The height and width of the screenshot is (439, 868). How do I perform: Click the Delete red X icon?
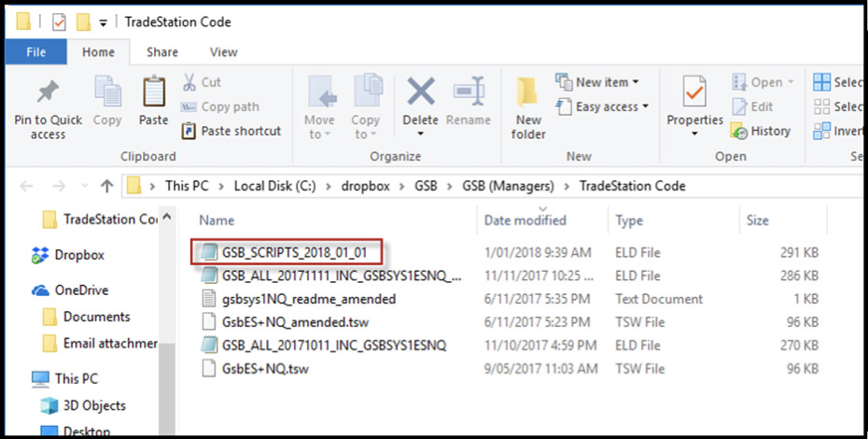tap(421, 92)
